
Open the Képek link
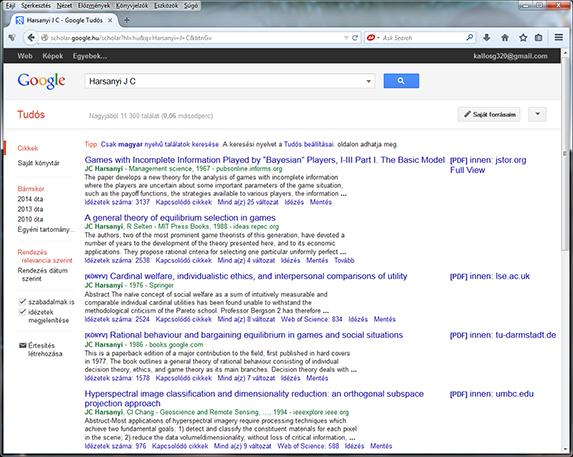53,56
